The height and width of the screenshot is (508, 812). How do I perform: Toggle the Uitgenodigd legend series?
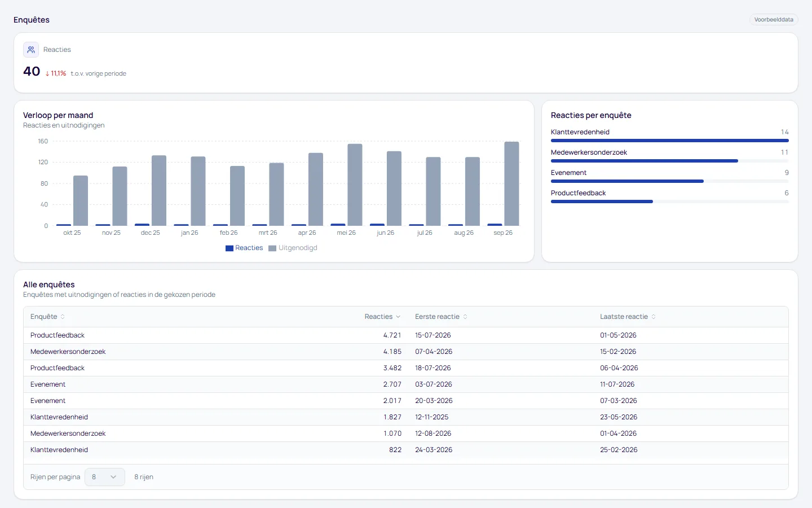tap(293, 248)
